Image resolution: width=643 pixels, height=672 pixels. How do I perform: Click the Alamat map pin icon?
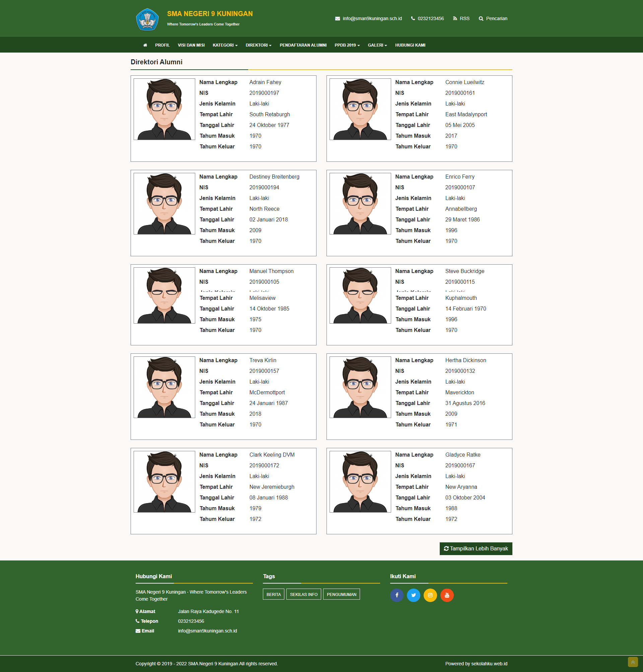[x=137, y=611]
